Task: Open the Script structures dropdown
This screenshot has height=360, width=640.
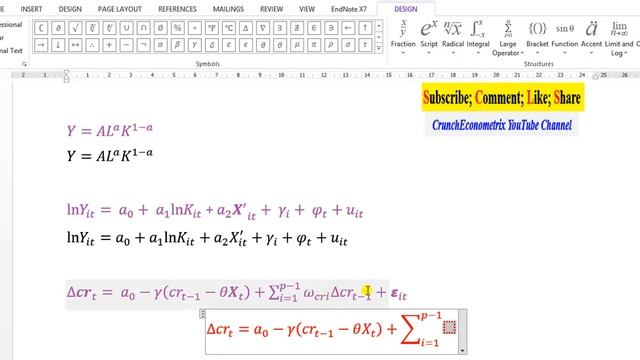Action: [429, 37]
